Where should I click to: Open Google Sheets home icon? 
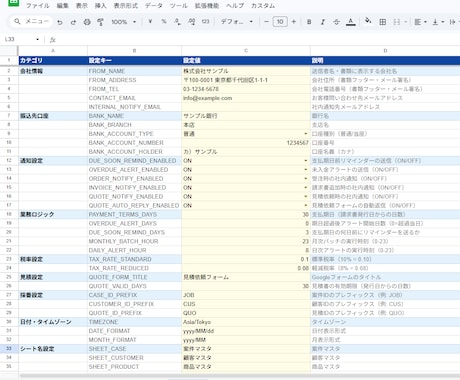[13, 3]
